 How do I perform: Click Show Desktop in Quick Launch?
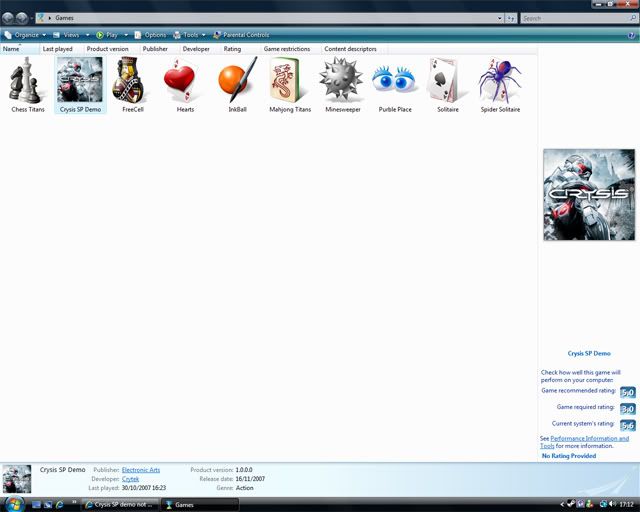36,505
